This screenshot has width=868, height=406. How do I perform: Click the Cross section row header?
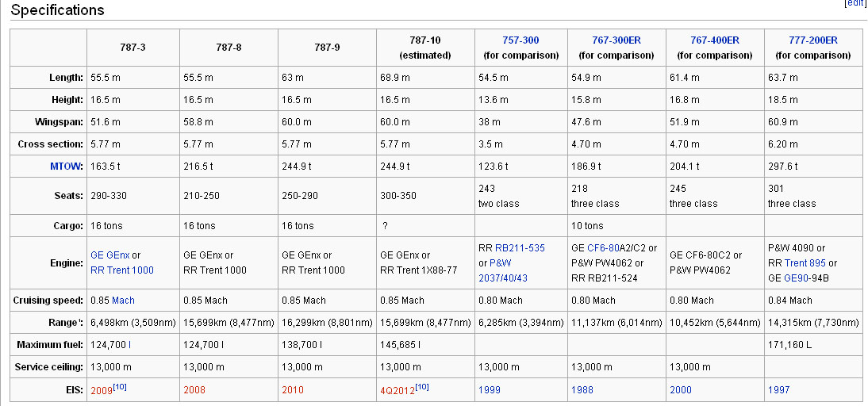coord(48,144)
